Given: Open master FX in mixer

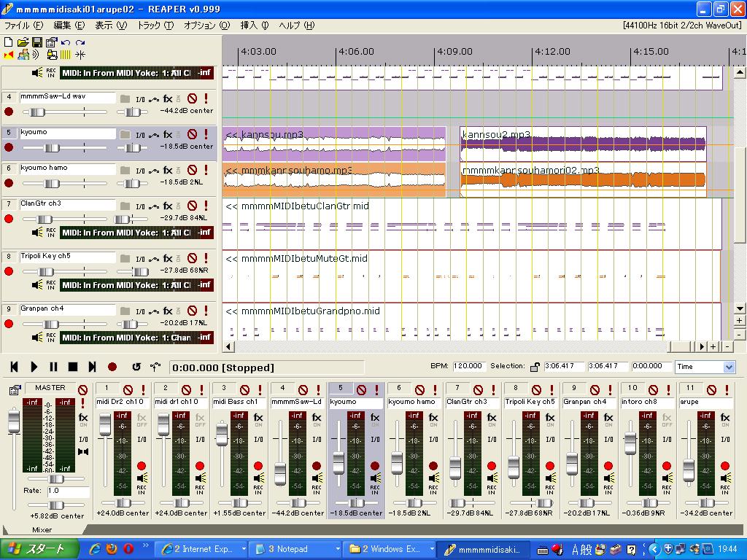Looking at the screenshot, I should point(83,419).
